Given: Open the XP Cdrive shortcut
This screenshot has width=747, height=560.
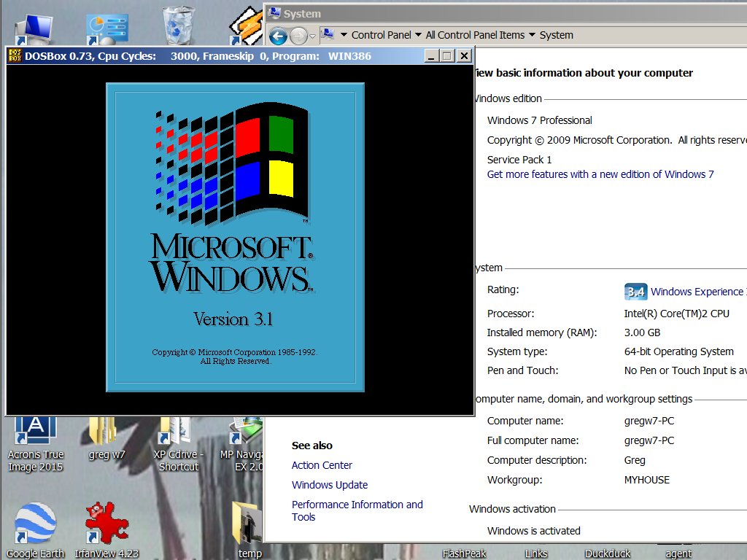Looking at the screenshot, I should click(176, 435).
